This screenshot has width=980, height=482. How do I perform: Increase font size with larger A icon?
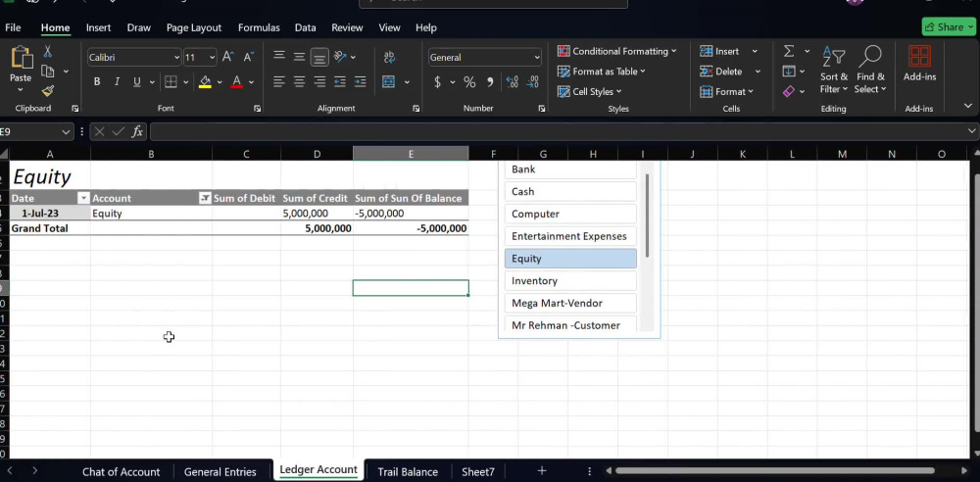228,57
